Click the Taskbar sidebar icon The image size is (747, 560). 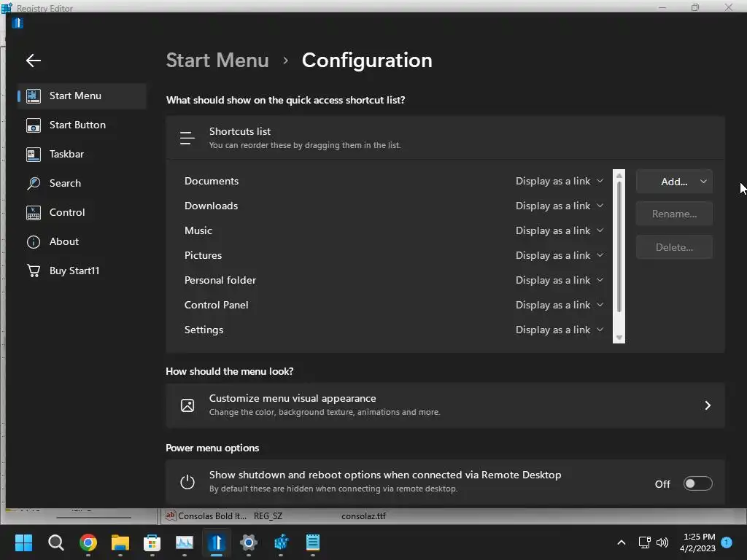click(x=34, y=155)
